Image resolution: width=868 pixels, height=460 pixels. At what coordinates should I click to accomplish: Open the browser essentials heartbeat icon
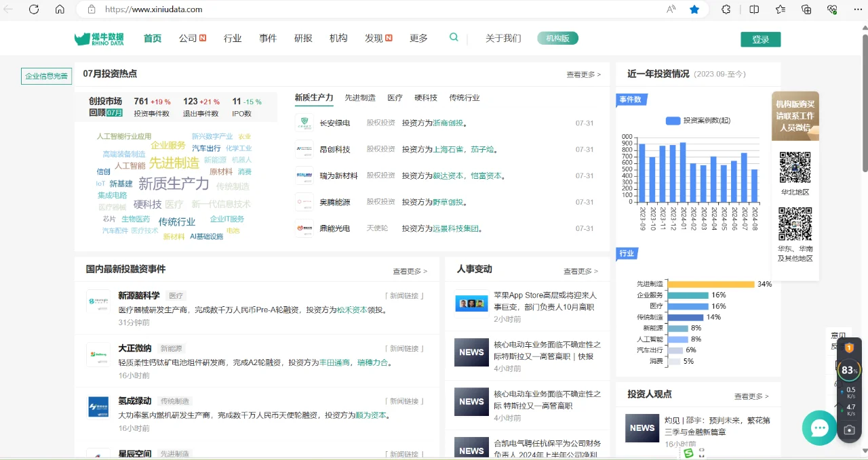[832, 9]
